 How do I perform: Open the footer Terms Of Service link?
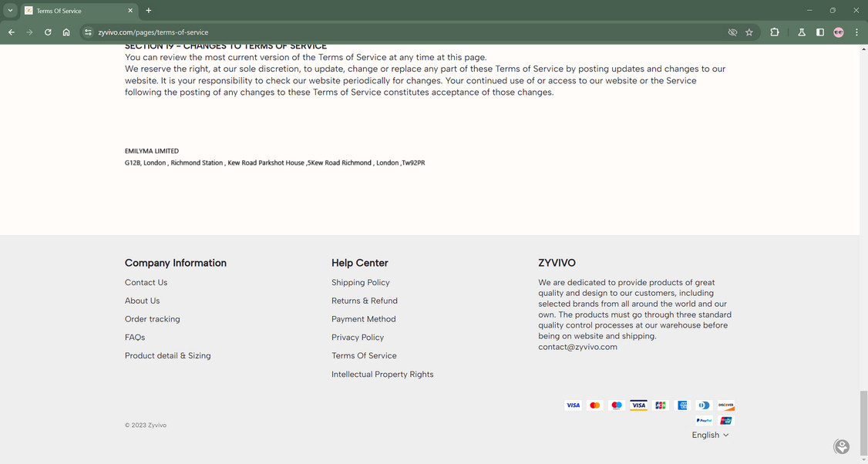[364, 355]
